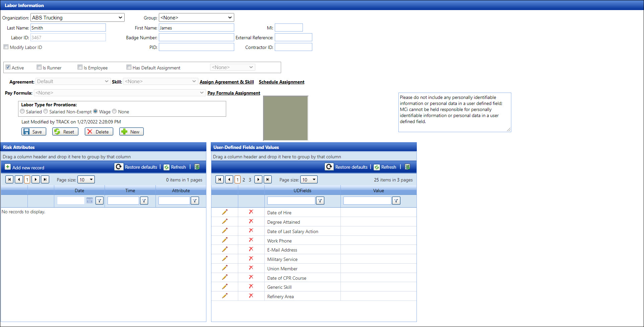The image size is (644, 327).
Task: Jump to last page of Risk Attributes
Action: (45, 180)
